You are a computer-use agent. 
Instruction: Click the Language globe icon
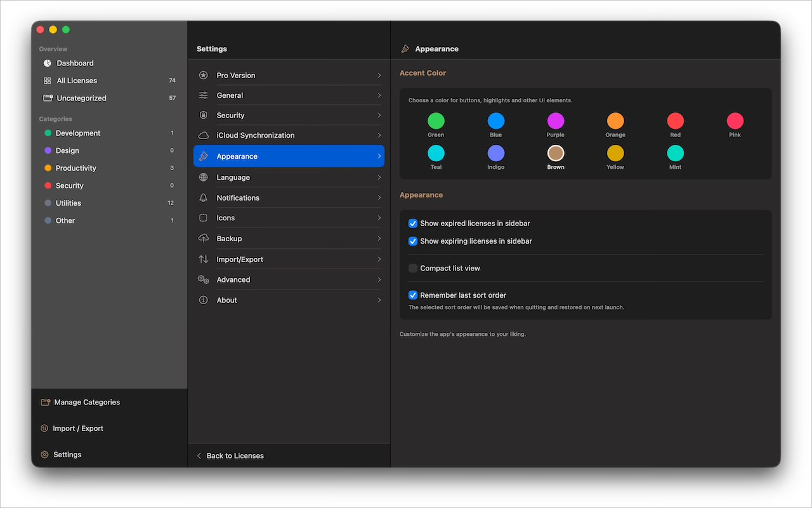pos(203,178)
